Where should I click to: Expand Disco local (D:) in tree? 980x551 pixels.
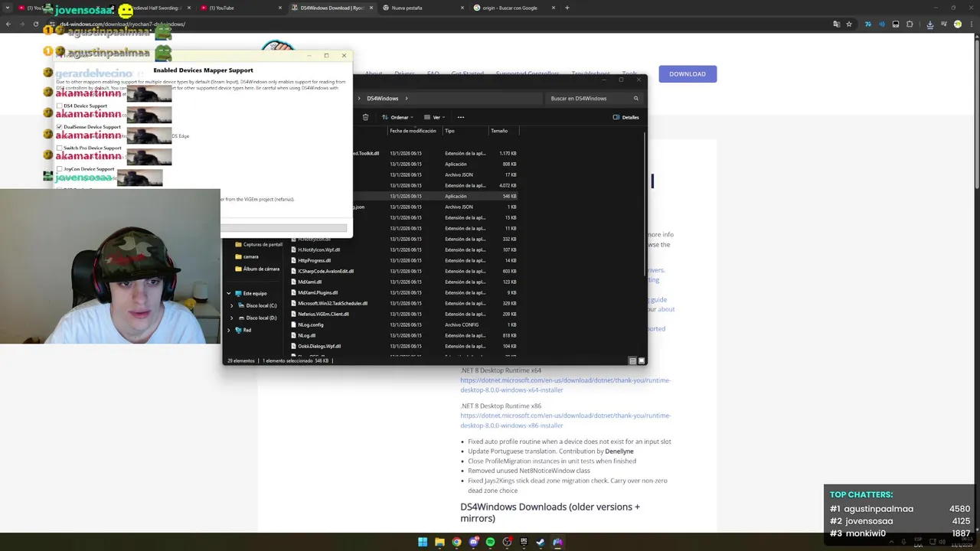[x=232, y=318]
